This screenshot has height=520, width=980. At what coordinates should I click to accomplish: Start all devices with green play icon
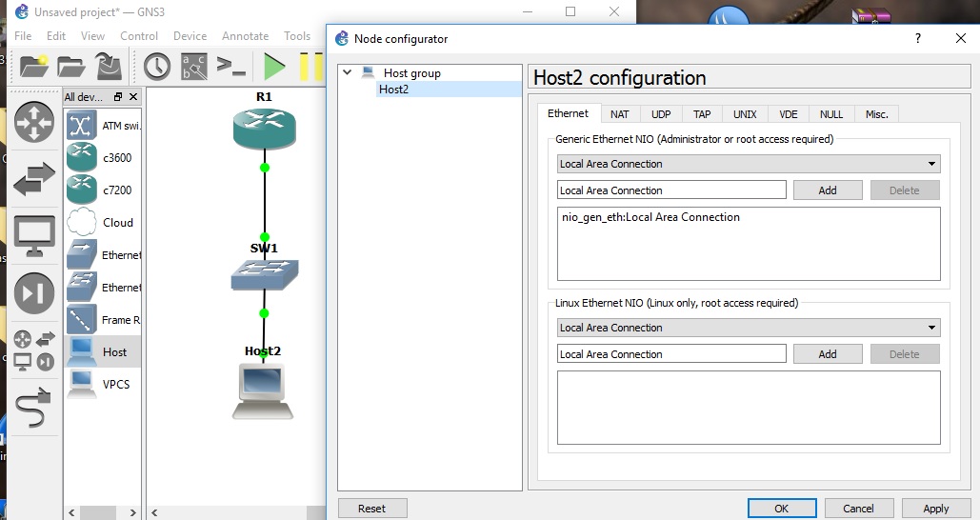point(273,67)
